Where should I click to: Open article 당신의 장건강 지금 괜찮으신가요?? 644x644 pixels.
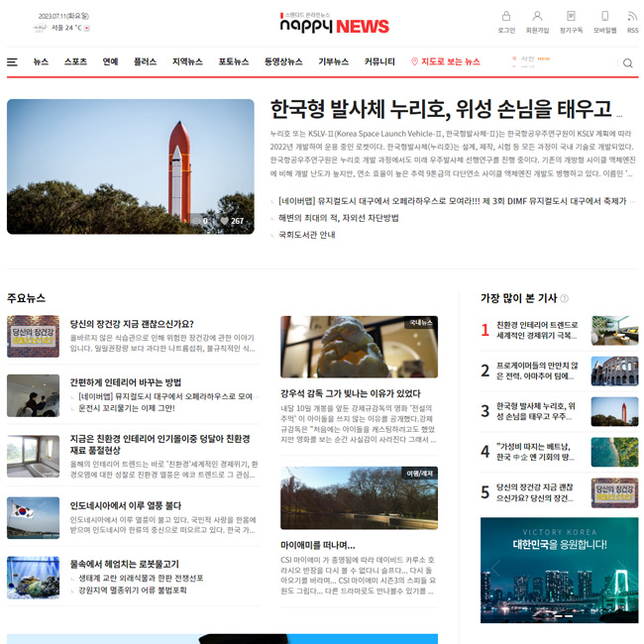pos(132,324)
